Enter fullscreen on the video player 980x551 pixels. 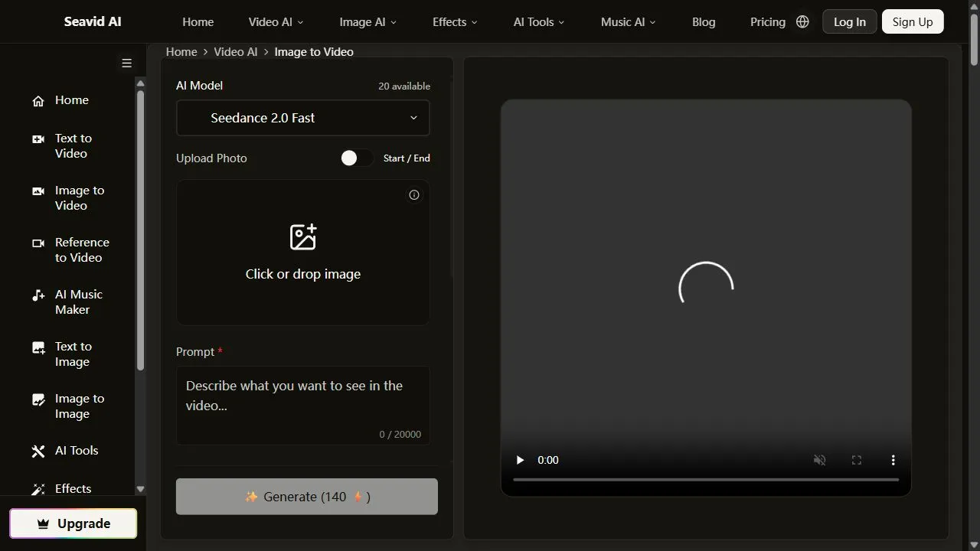(857, 460)
